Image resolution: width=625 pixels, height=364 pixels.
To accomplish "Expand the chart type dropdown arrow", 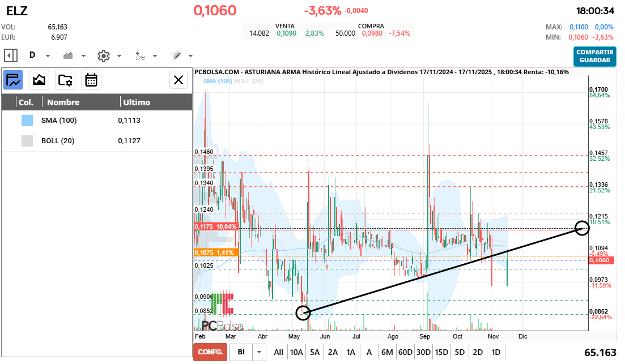I will coord(83,55).
